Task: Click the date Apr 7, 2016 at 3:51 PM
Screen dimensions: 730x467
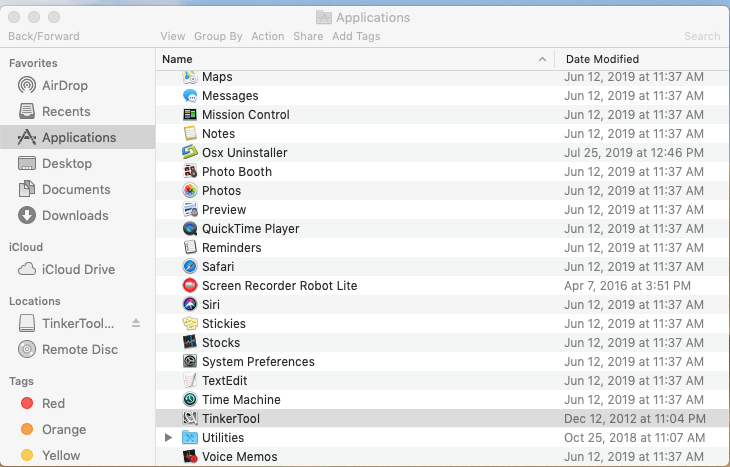Action: pyautogui.click(x=627, y=286)
